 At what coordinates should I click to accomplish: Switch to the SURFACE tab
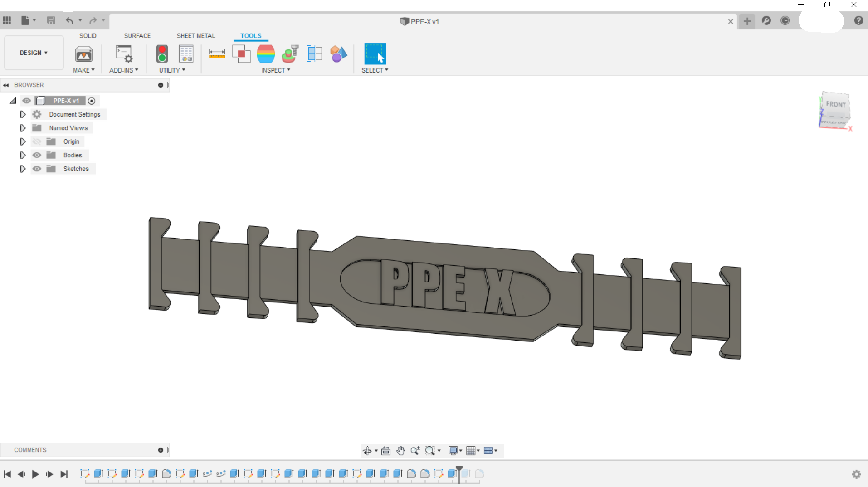[x=137, y=36]
